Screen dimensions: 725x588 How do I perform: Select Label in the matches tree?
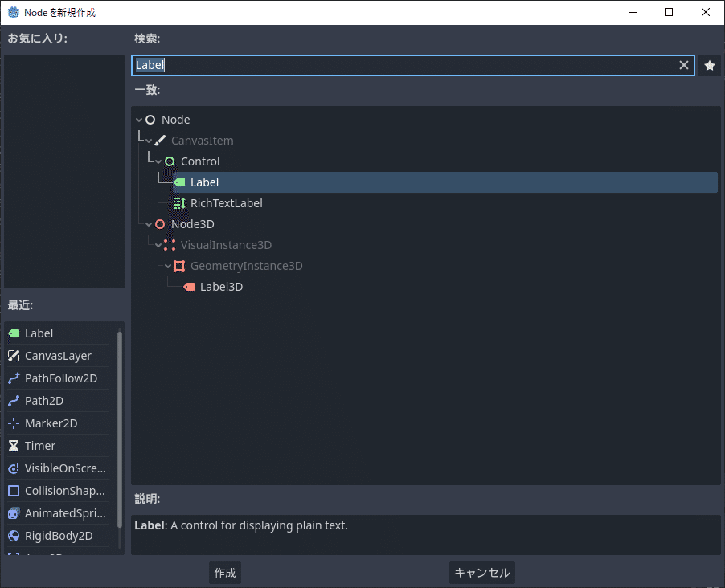click(x=445, y=182)
